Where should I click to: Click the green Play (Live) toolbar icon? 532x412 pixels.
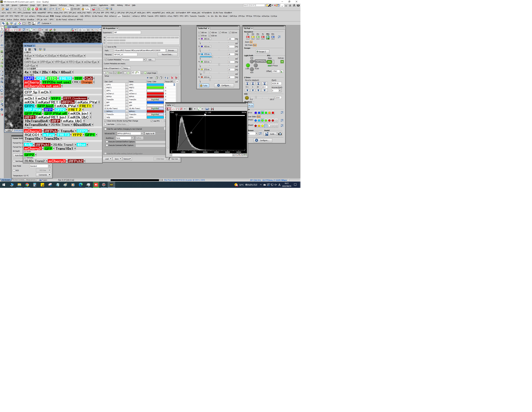pos(28,9)
